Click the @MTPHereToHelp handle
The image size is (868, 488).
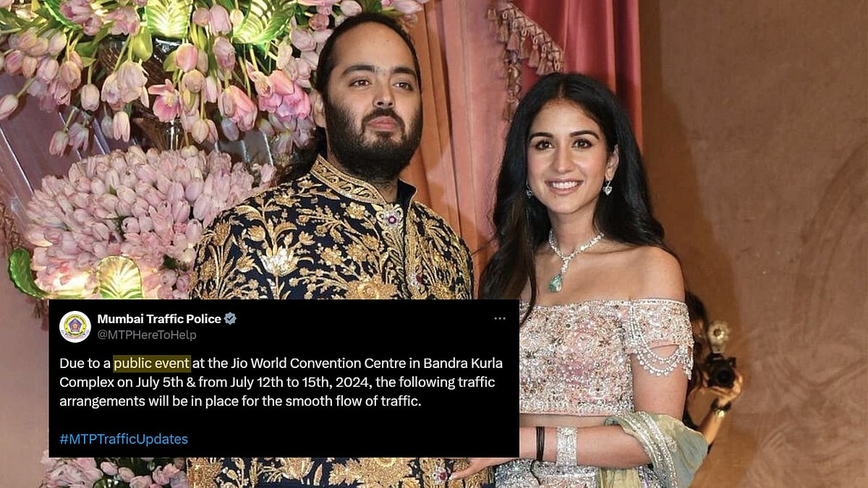coord(147,335)
